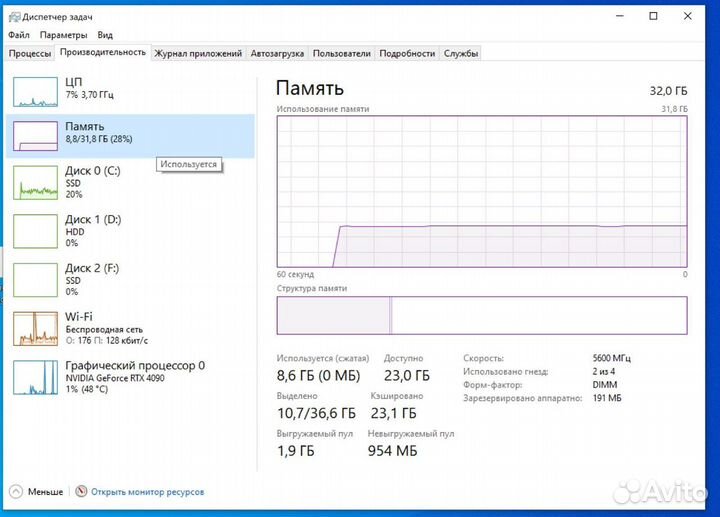Open the Автозагрузка tab
The width and height of the screenshot is (720, 517).
(x=277, y=53)
